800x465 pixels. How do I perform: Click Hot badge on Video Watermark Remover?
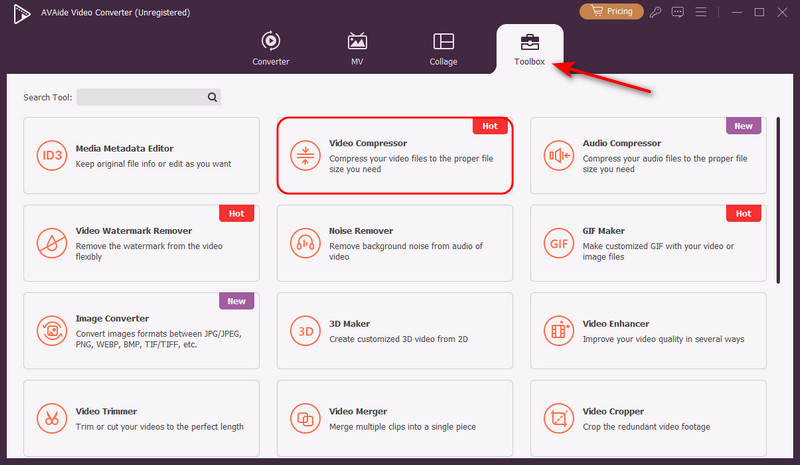pyautogui.click(x=237, y=213)
